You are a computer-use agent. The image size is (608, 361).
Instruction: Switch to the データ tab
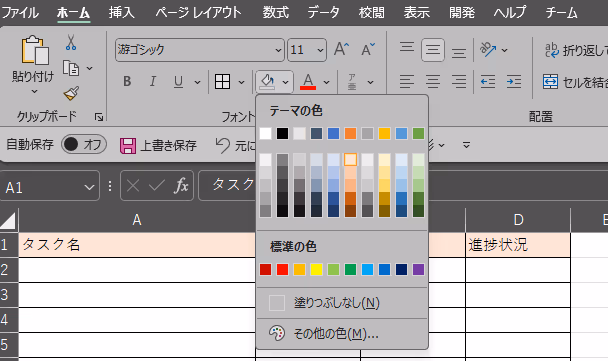click(x=323, y=12)
